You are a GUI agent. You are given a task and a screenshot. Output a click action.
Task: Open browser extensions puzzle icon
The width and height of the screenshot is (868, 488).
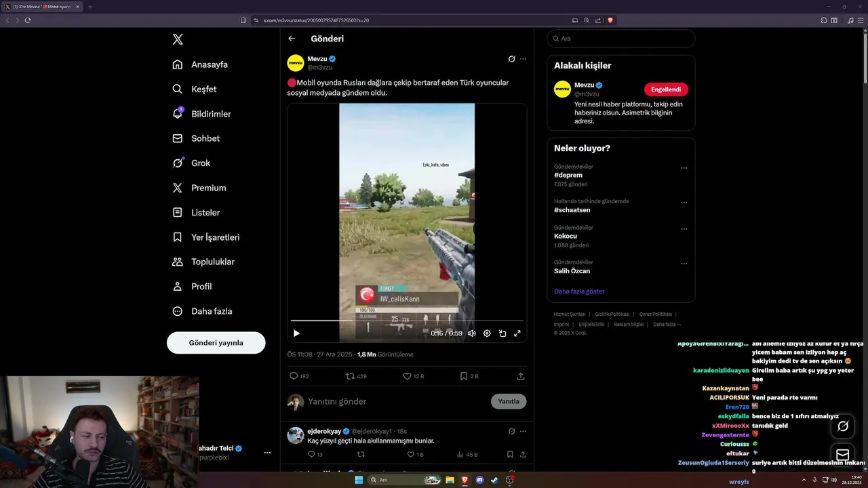pyautogui.click(x=824, y=20)
